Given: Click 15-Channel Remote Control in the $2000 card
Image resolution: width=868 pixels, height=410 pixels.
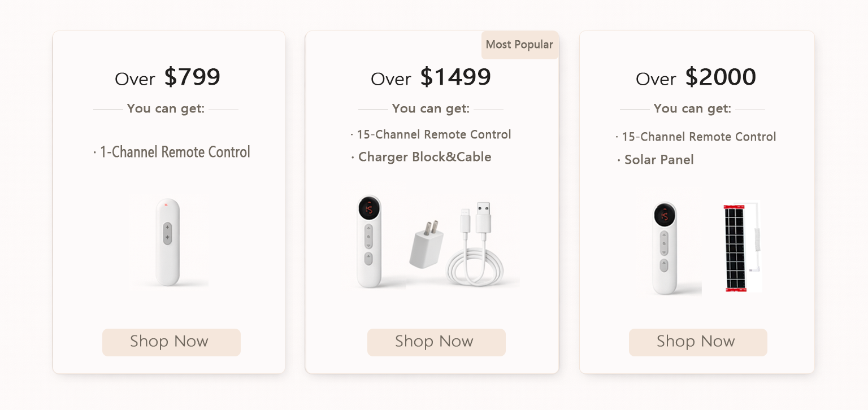Looking at the screenshot, I should [x=696, y=137].
